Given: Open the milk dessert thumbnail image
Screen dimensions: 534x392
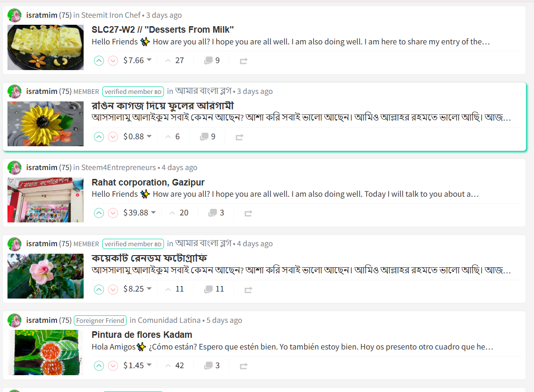Looking at the screenshot, I should tap(46, 47).
